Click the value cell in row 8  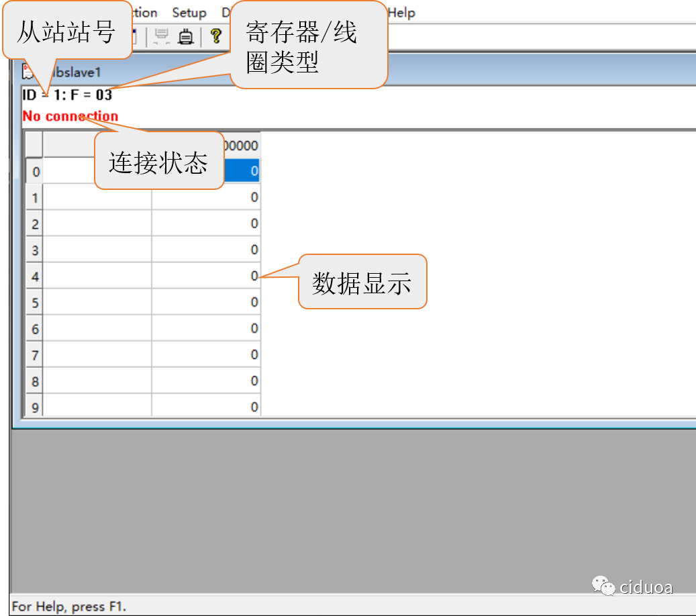pos(206,380)
